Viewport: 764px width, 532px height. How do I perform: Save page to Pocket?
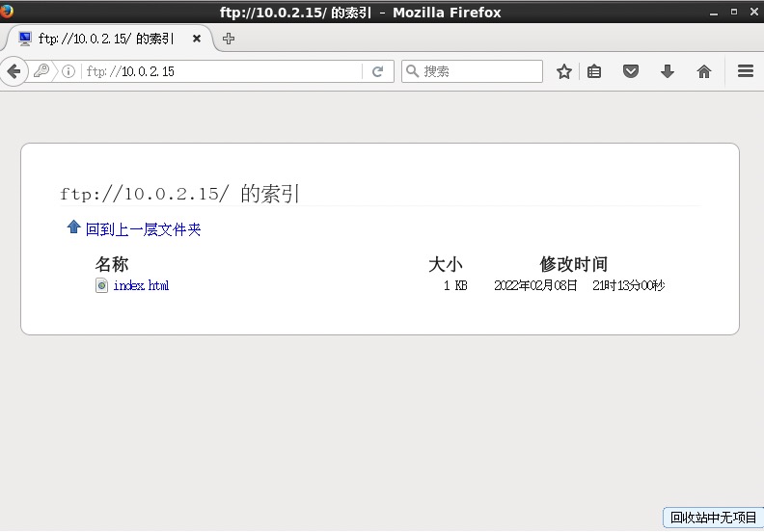(631, 71)
